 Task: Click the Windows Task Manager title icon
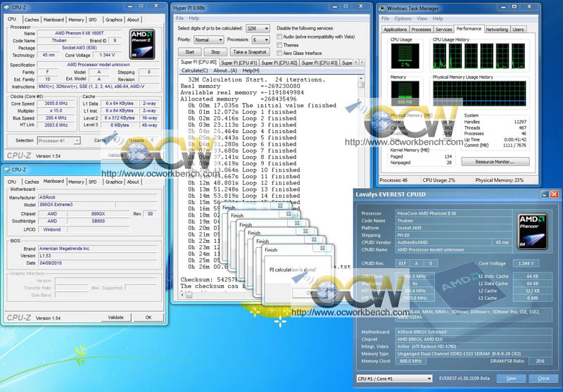pyautogui.click(x=382, y=8)
